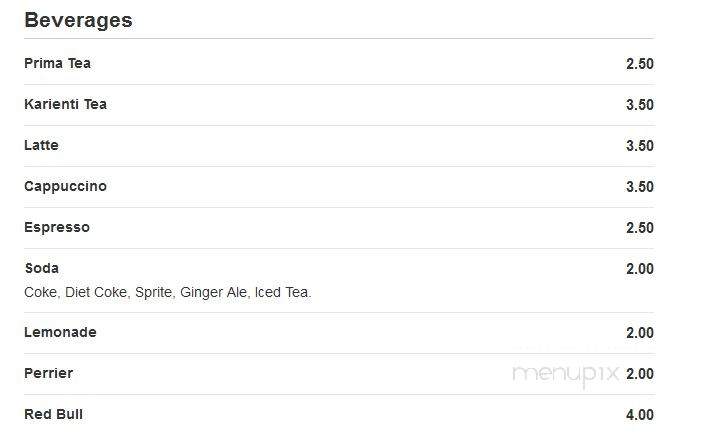Click the 4.00 price for Red Bull
The height and width of the screenshot is (442, 727).
(640, 415)
